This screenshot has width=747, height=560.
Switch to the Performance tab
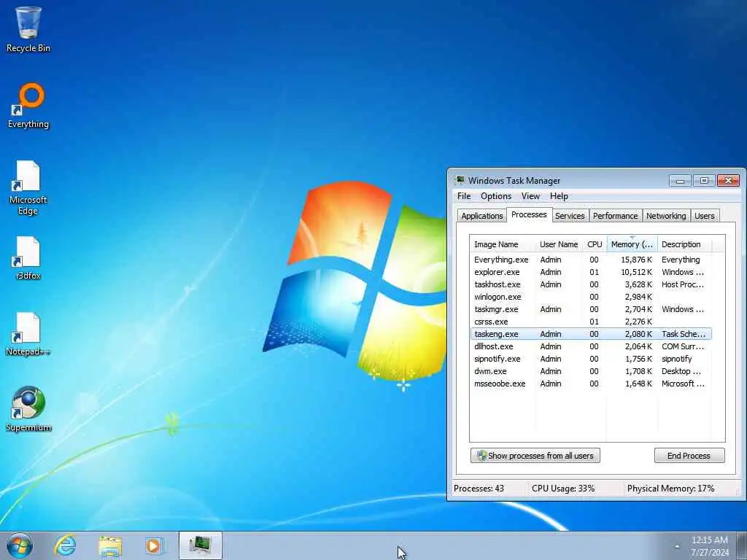[x=615, y=216]
